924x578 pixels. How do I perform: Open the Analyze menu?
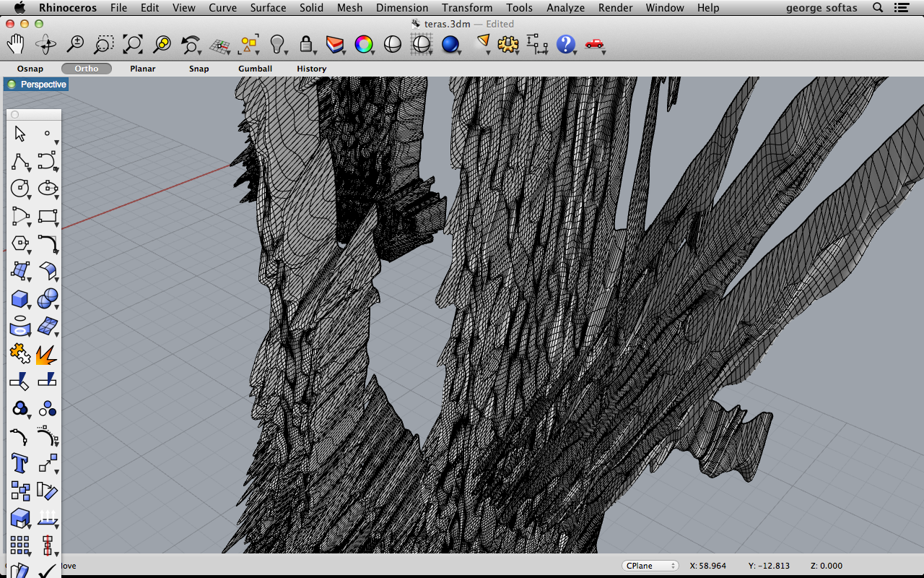(566, 8)
